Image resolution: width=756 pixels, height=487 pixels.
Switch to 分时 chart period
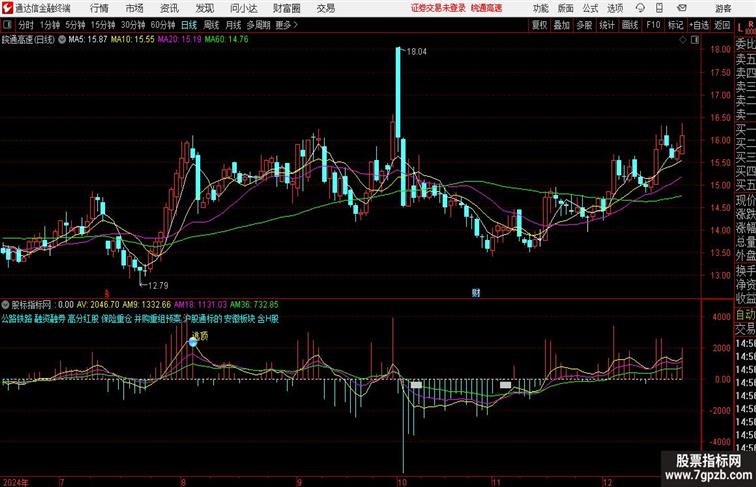tap(26, 25)
